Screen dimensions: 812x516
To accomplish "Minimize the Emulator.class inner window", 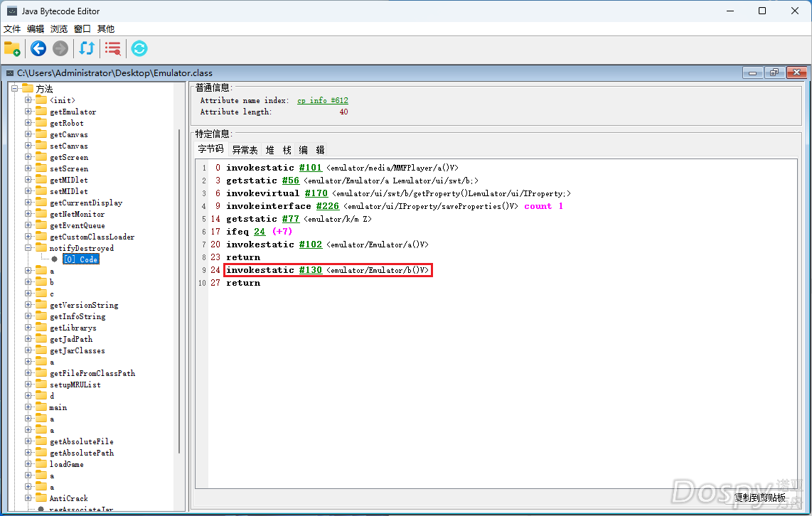I will tap(752, 73).
